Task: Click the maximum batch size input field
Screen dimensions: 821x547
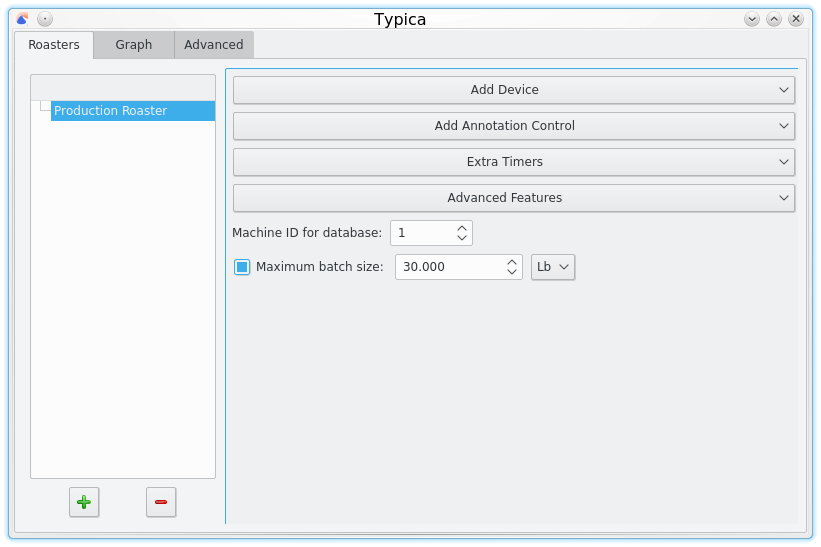Action: click(448, 267)
